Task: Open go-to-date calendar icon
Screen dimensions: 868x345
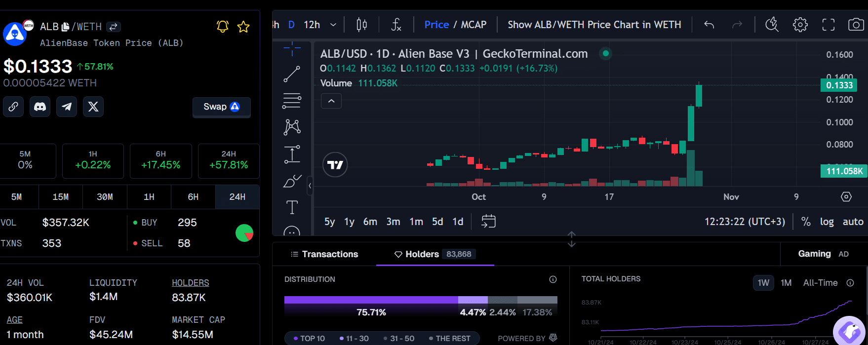Action: coord(488,221)
